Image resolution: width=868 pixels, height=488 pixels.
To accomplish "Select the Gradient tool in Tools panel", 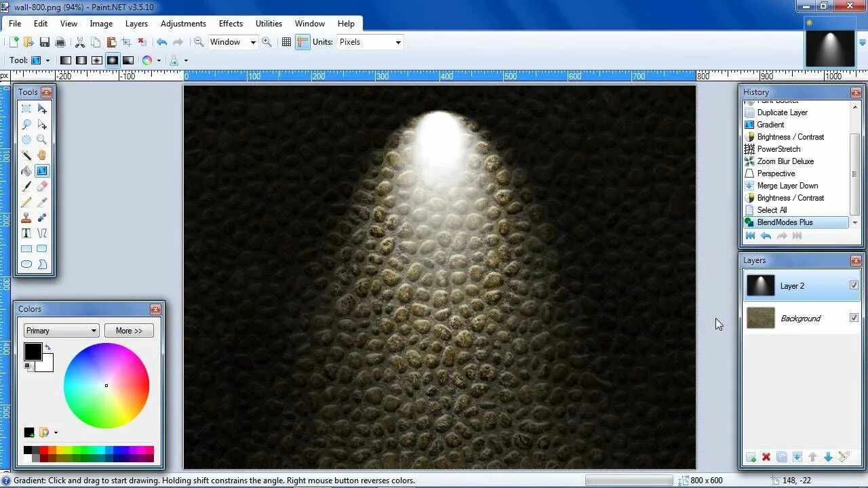I will point(42,171).
